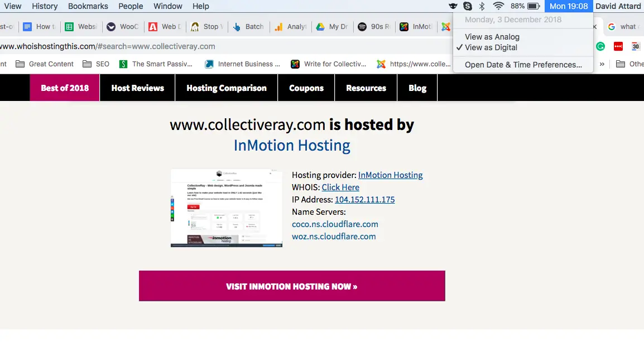Switch to the Google Analytics tab
The width and height of the screenshot is (644, 347).
coord(291,27)
